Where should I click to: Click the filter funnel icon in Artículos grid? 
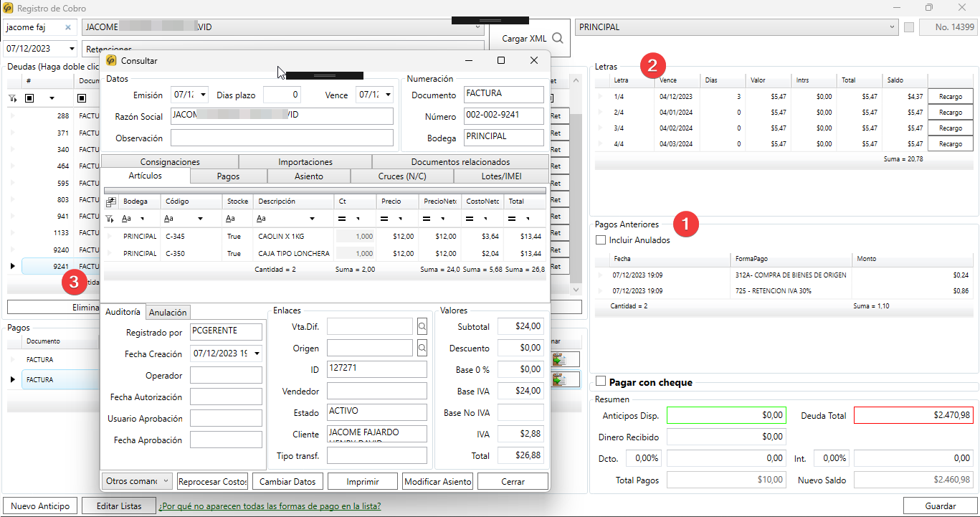tap(110, 218)
